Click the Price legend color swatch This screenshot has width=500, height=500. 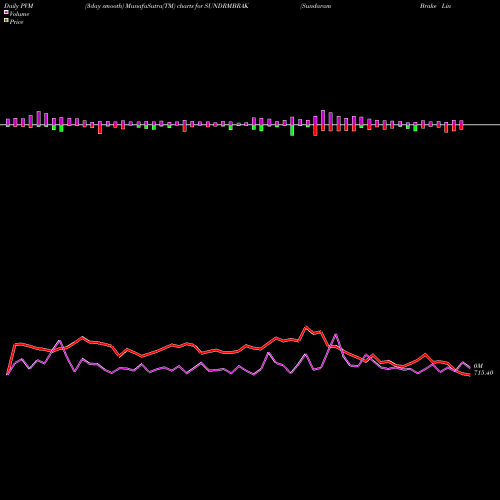(x=6, y=21)
